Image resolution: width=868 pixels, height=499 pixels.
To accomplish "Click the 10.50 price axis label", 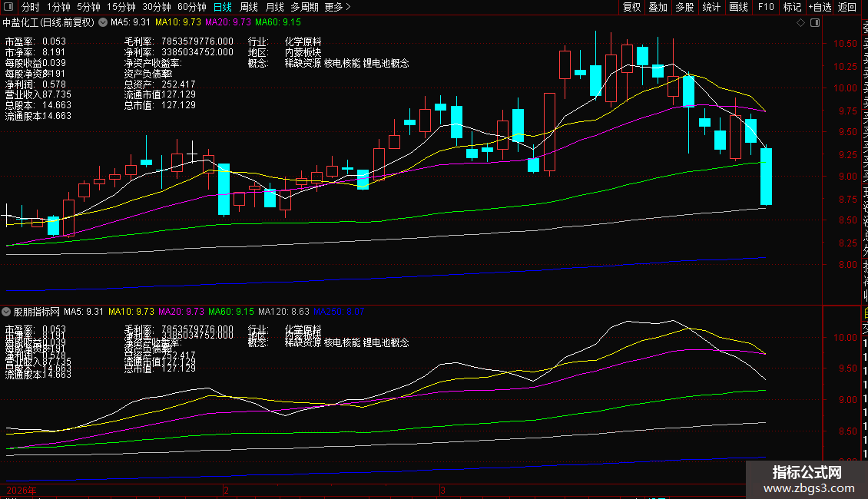I will (x=845, y=44).
